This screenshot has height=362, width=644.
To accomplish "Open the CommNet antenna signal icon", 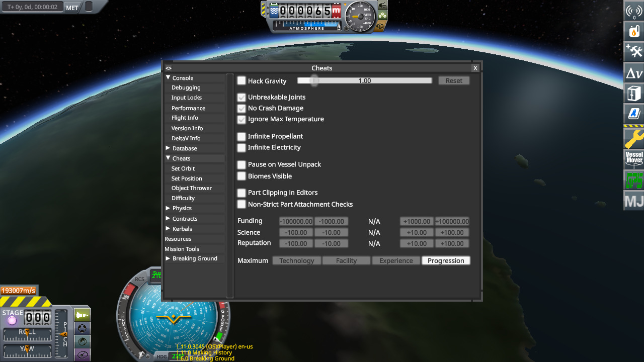I will (x=634, y=11).
